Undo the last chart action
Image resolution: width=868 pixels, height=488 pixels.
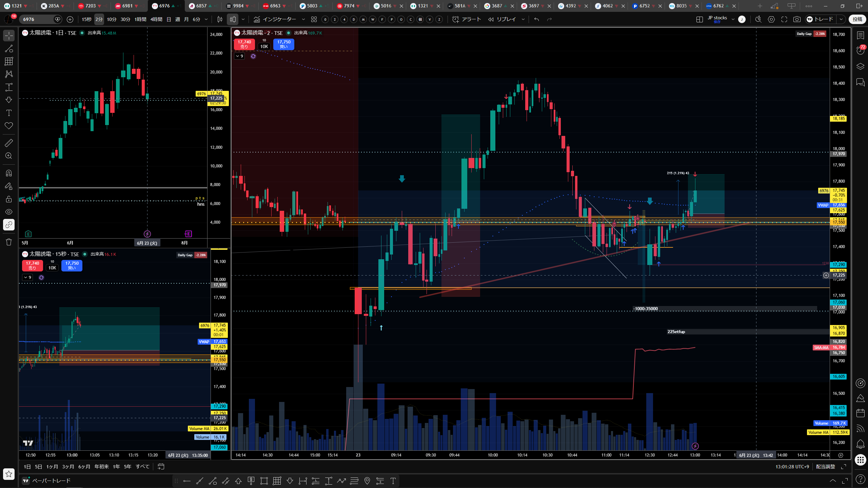click(x=536, y=19)
